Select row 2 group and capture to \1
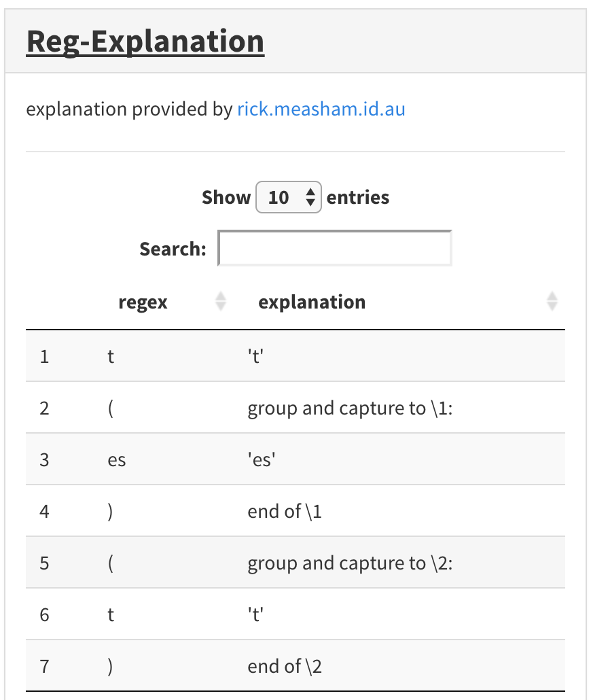 (295, 408)
